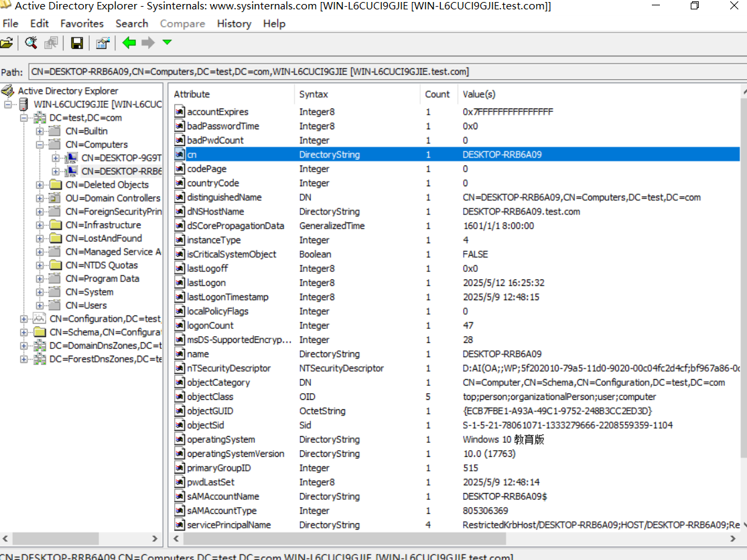Click the Path input field
This screenshot has height=560, width=747.
(387, 72)
